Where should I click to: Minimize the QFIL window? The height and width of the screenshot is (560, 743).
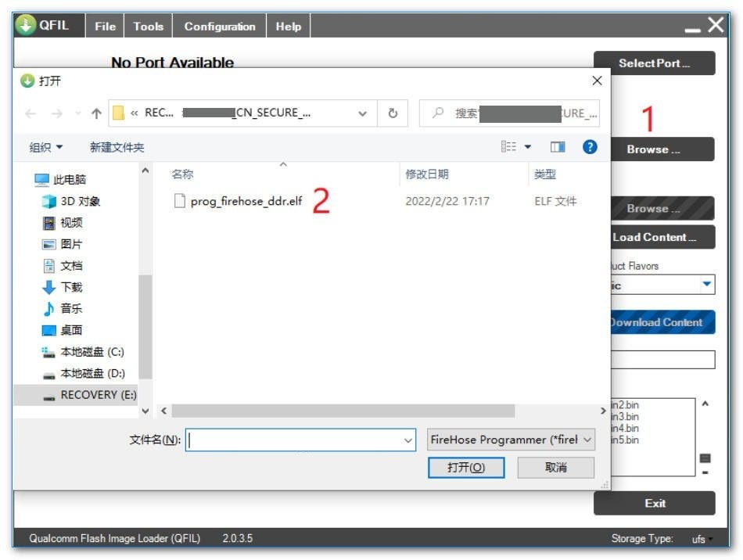692,30
